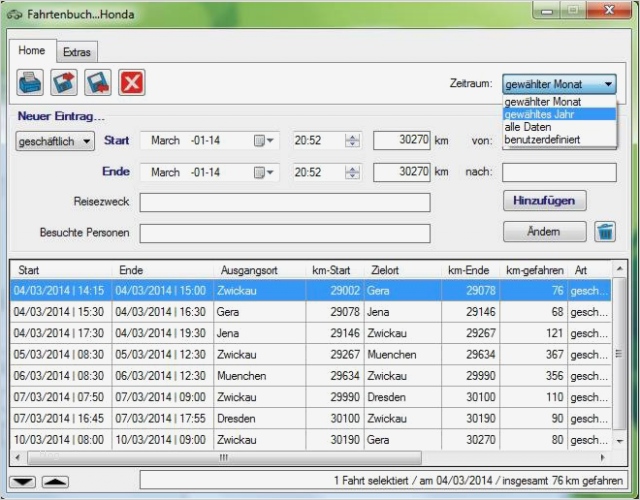
Task: Click the Art column header
Action: pyautogui.click(x=589, y=270)
